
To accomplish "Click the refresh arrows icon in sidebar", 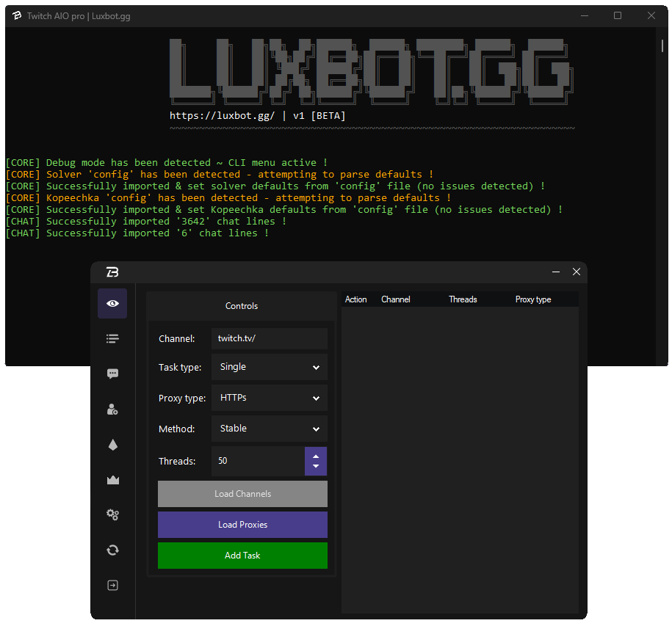I will [x=112, y=550].
